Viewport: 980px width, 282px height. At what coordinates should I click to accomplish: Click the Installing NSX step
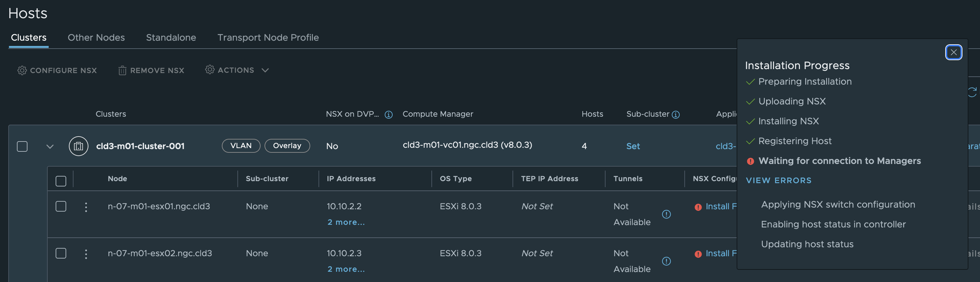tap(788, 121)
